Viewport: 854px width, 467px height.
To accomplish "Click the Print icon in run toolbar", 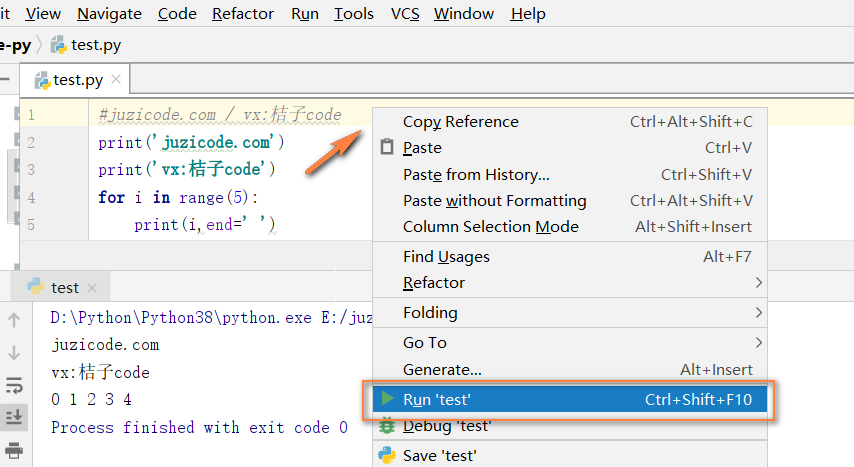I will tap(14, 451).
